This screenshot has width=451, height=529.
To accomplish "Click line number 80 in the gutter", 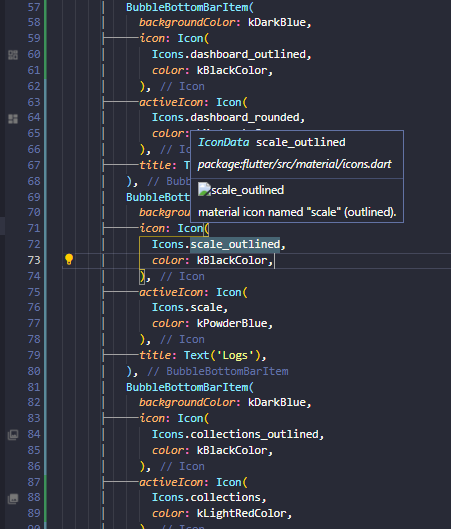I will (x=34, y=371).
